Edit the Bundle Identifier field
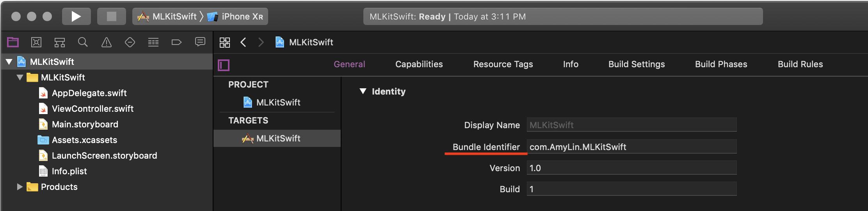 (x=631, y=147)
